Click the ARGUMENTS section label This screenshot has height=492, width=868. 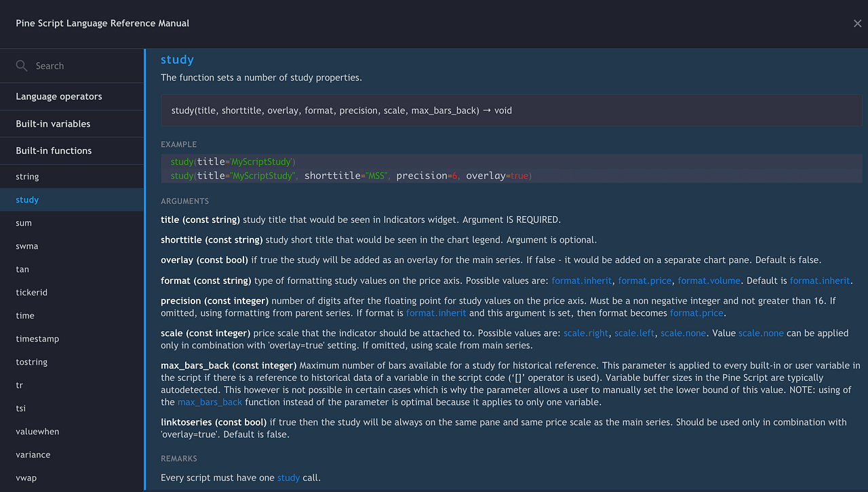point(185,201)
